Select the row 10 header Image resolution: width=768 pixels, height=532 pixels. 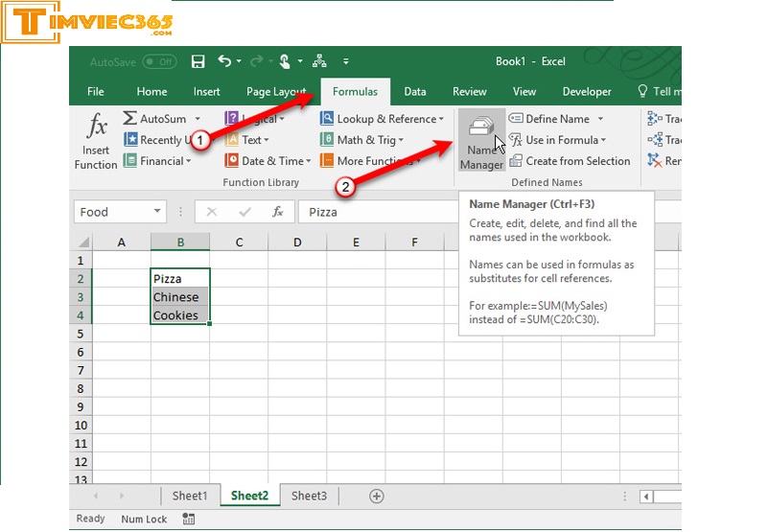pos(81,426)
